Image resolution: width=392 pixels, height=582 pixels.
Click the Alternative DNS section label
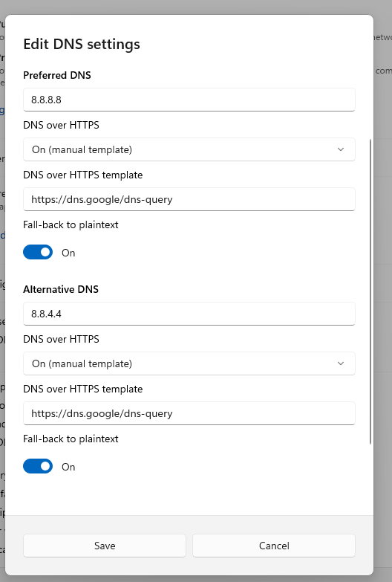point(61,290)
